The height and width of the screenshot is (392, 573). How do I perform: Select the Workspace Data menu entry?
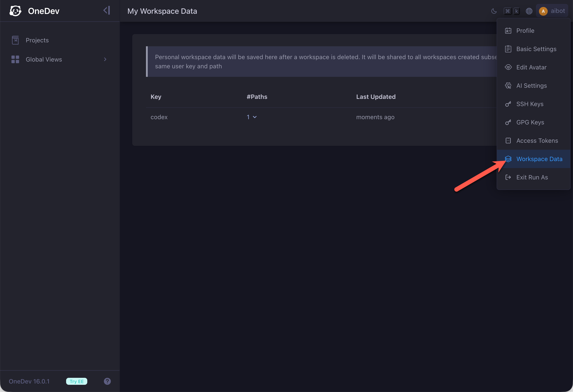[534, 159]
